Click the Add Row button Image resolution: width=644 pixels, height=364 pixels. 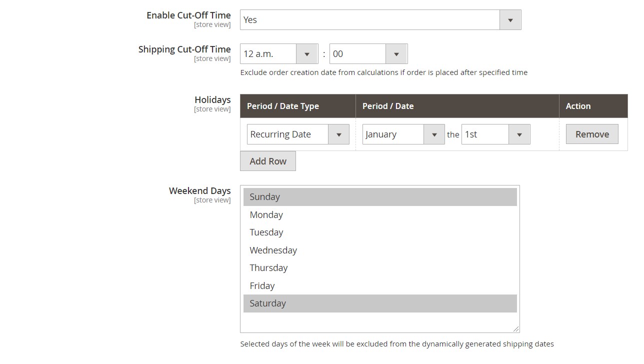(268, 161)
